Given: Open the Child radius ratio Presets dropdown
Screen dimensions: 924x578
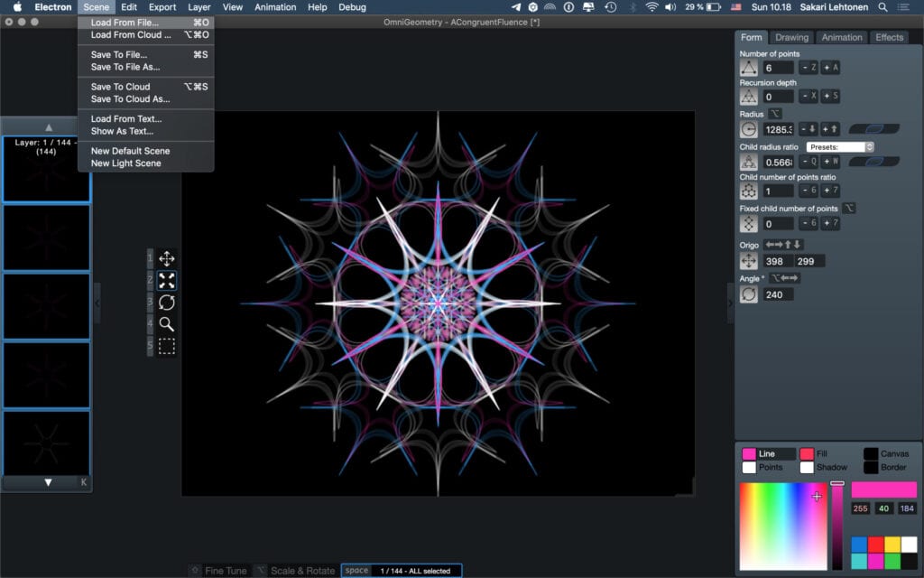Looking at the screenshot, I should tap(840, 147).
